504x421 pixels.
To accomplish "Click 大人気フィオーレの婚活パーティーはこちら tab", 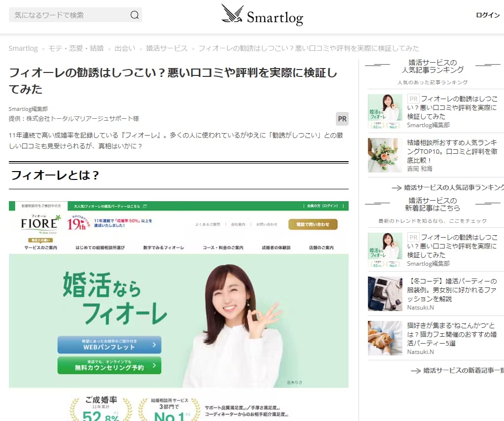I will tap(110, 206).
